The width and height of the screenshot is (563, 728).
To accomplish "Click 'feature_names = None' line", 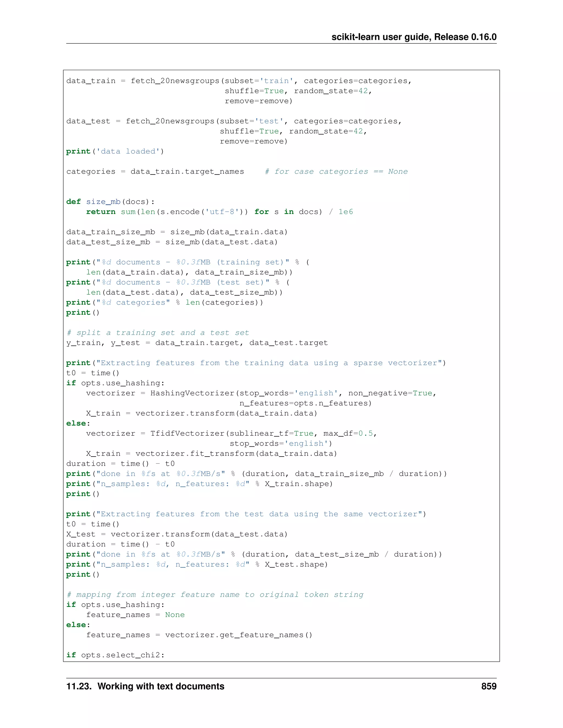I will click(x=136, y=615).
